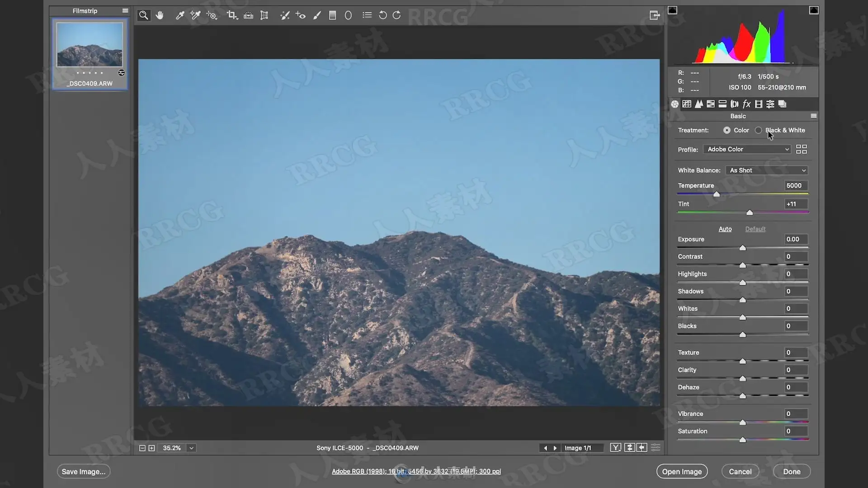
Task: Toggle the shadow clipping warning in histogram
Action: point(673,10)
